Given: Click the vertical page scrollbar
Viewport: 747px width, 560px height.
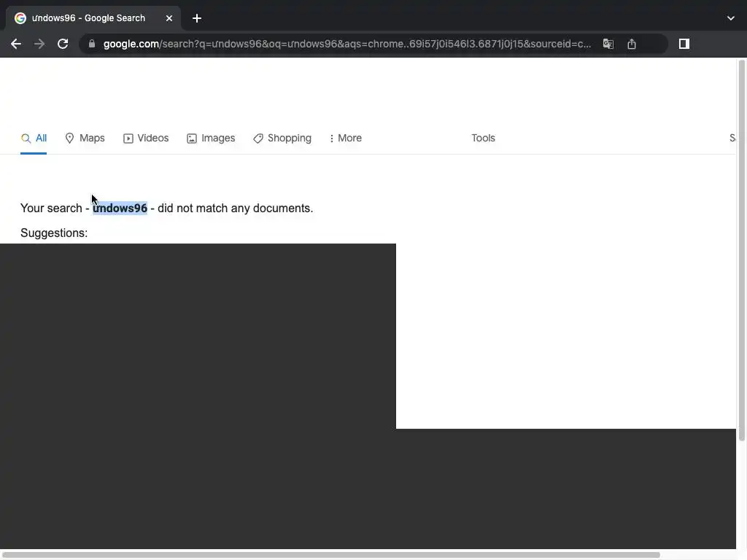Looking at the screenshot, I should (x=742, y=251).
